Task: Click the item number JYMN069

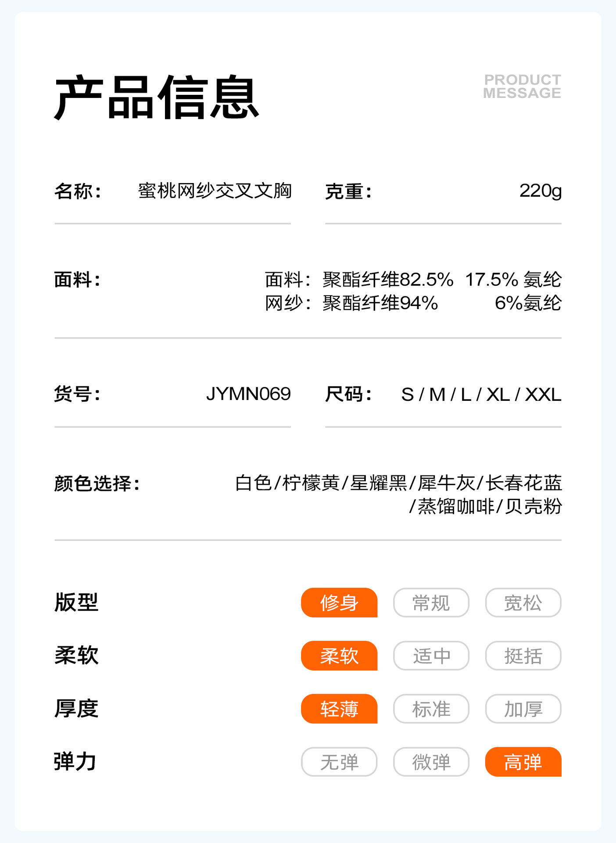Action: (248, 394)
